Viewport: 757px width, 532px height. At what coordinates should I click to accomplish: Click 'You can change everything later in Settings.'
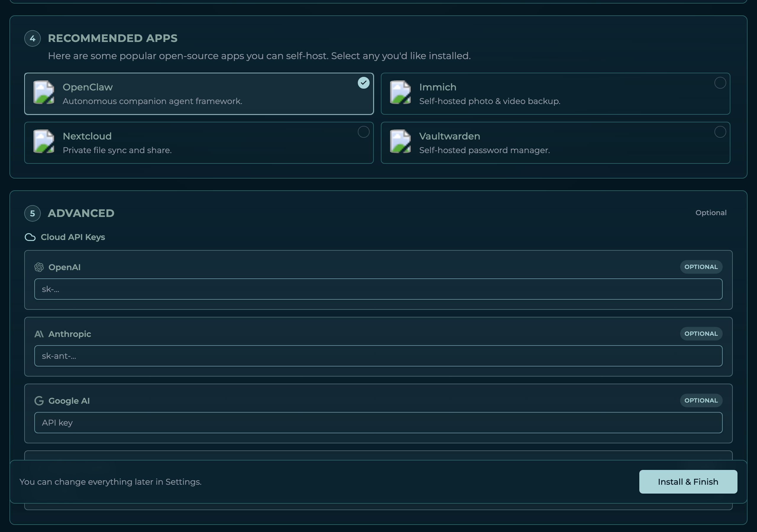tap(111, 482)
